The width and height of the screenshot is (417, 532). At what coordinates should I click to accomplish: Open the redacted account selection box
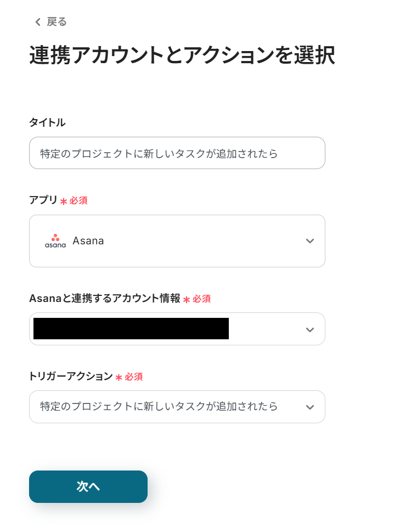click(131, 329)
